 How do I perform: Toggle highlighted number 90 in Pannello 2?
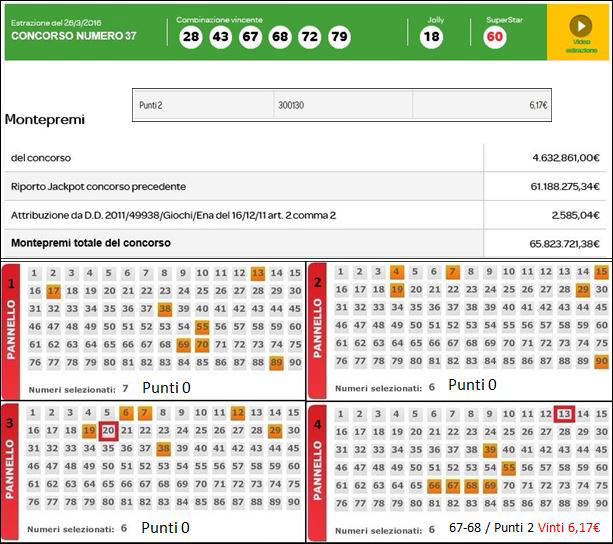(x=601, y=361)
